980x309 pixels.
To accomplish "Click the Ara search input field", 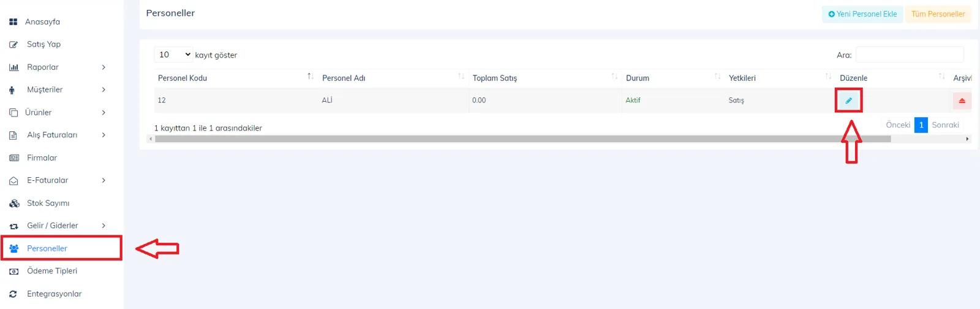I will point(910,55).
